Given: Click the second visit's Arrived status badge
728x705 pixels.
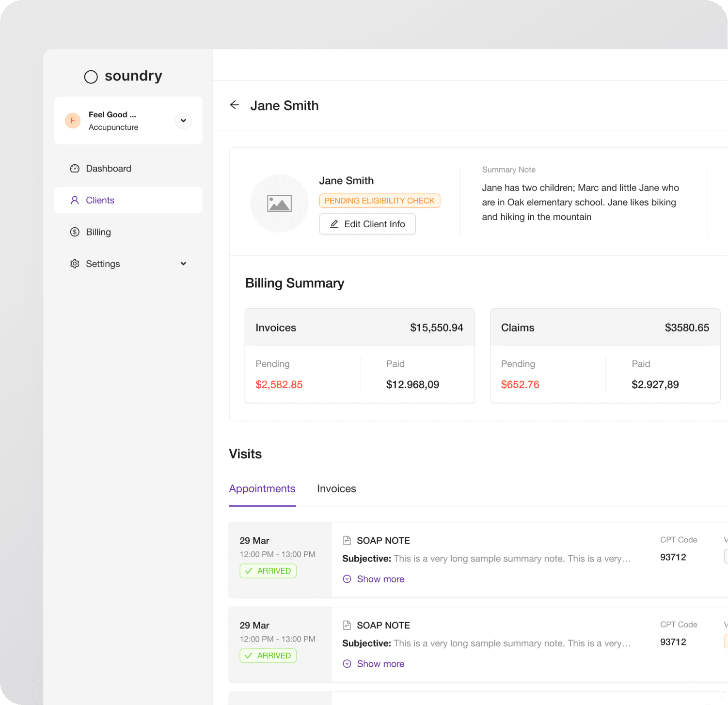Looking at the screenshot, I should pos(268,656).
